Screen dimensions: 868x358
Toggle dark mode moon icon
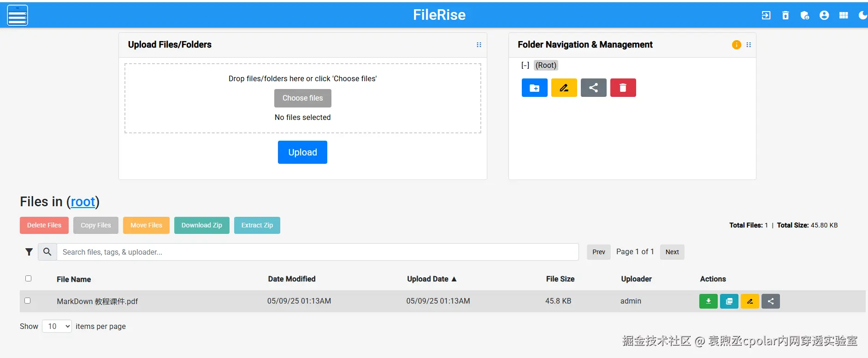[862, 15]
